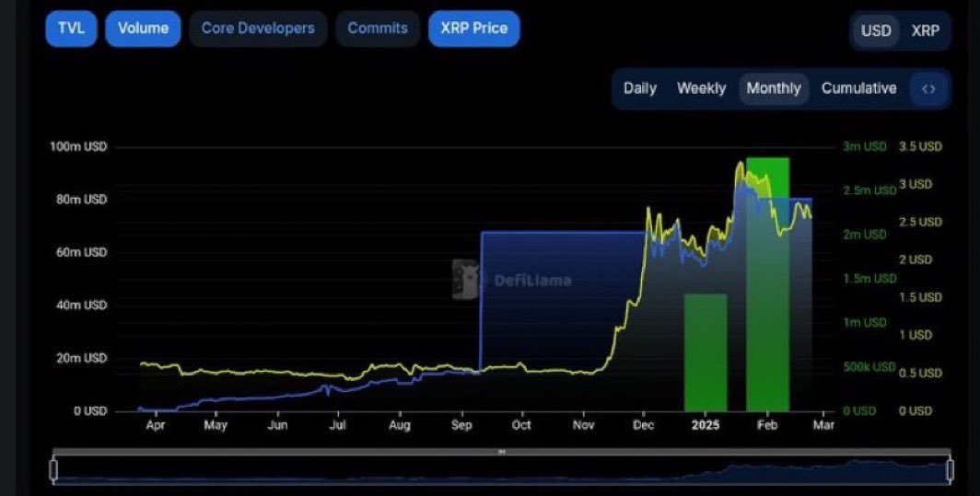Toggle the TVL chart series
Screen dimensions: 980x496
pos(71,29)
